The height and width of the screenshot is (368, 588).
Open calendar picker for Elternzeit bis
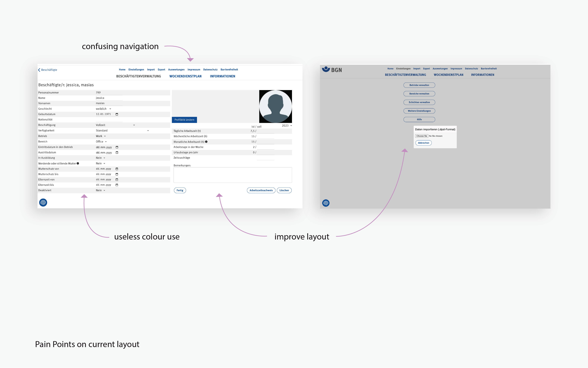tap(117, 185)
